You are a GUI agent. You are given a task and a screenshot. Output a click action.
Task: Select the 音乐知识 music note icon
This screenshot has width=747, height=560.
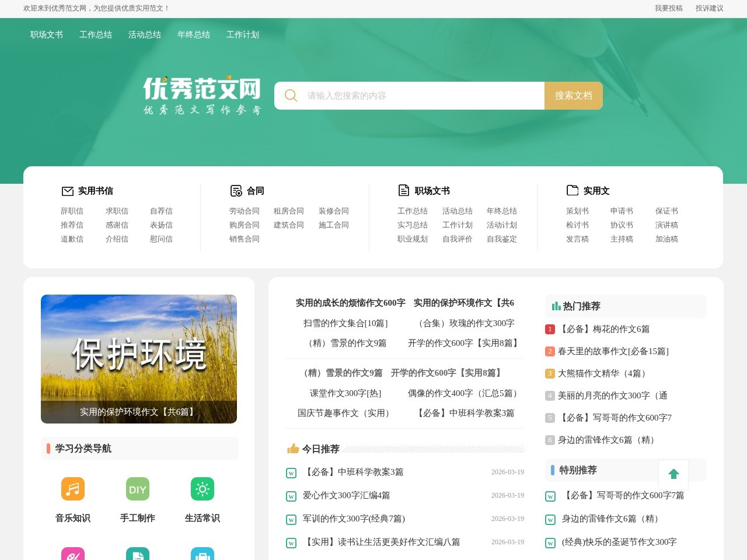pos(72,489)
